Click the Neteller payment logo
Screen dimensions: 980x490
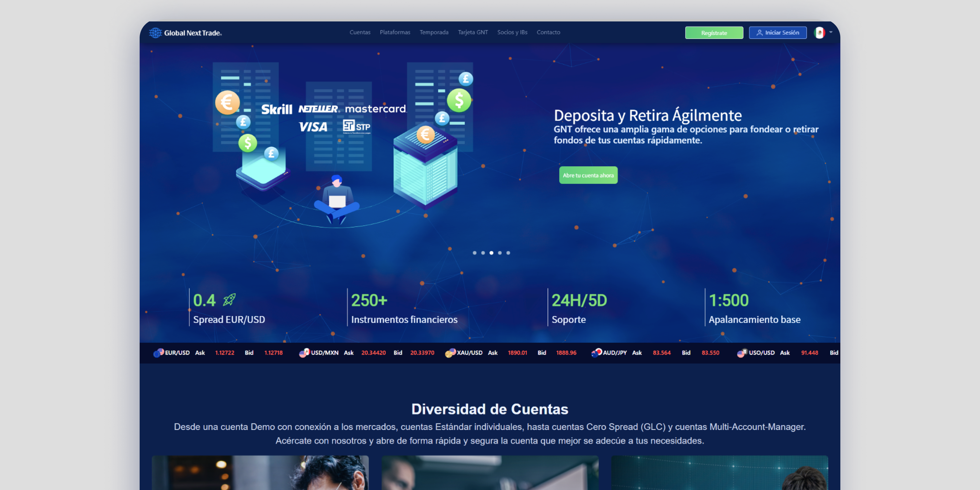(x=319, y=109)
